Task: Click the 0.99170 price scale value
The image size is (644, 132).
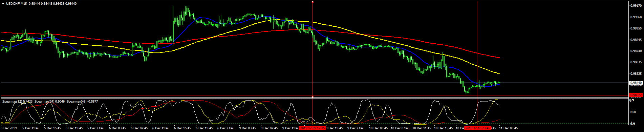Action: click(x=636, y=6)
